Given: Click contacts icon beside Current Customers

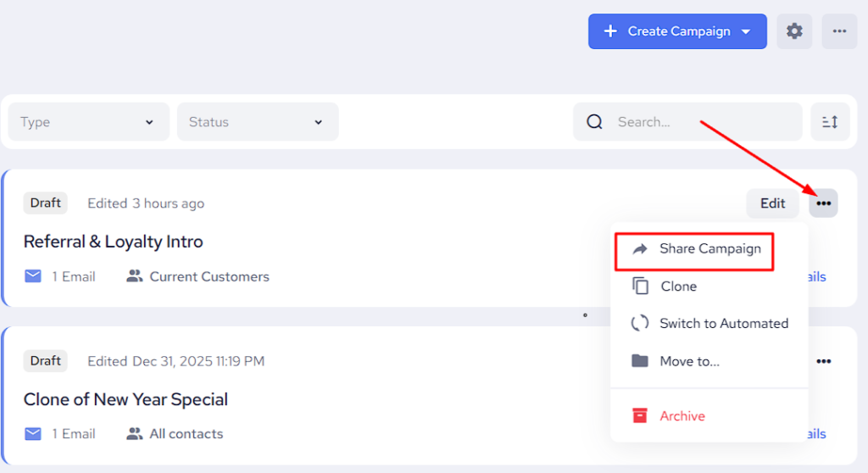Looking at the screenshot, I should 134,276.
